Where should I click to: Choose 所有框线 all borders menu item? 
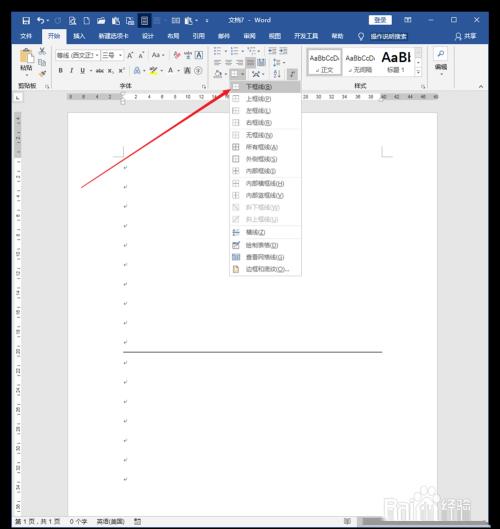[x=265, y=147]
